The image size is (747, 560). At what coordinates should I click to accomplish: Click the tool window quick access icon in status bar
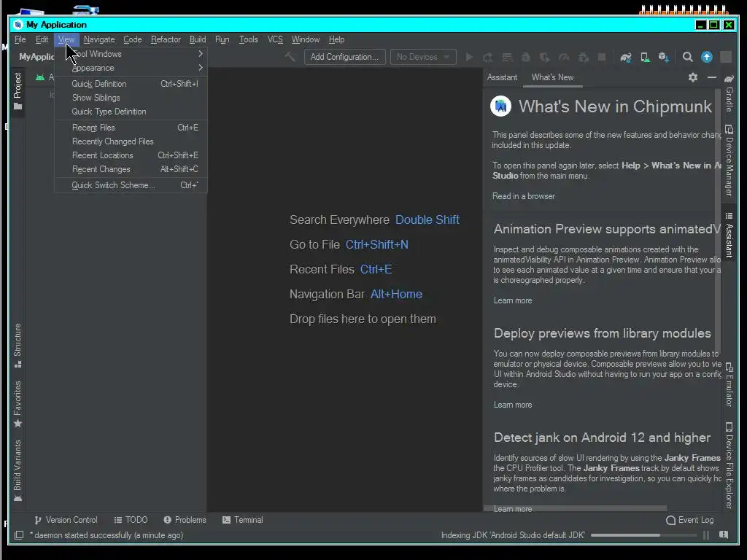[19, 535]
